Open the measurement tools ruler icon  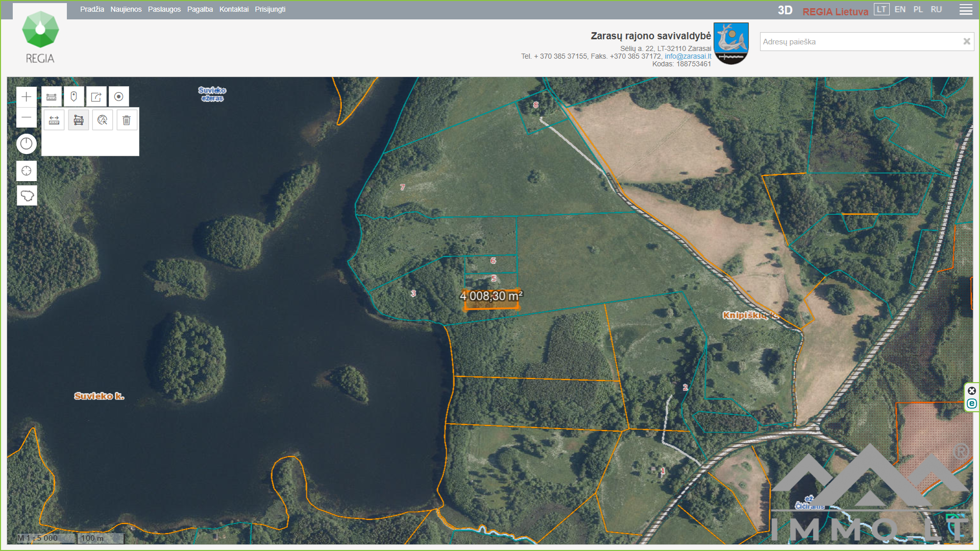pyautogui.click(x=52, y=97)
